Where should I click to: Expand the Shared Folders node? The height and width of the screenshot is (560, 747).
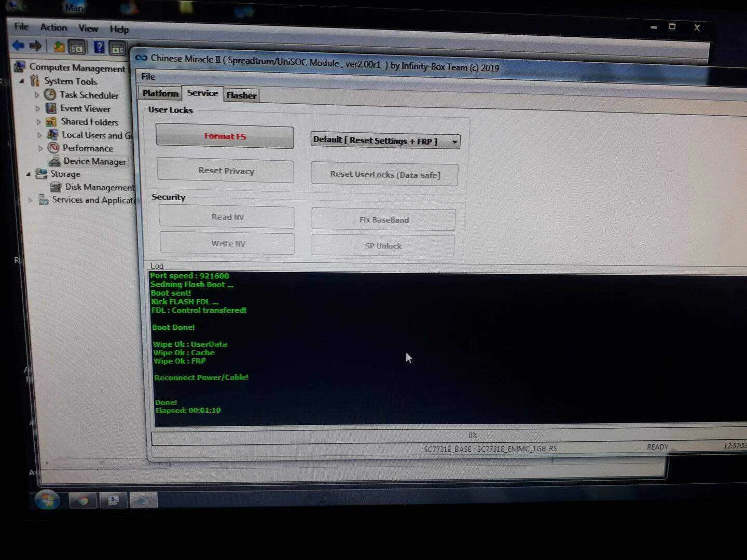[38, 122]
